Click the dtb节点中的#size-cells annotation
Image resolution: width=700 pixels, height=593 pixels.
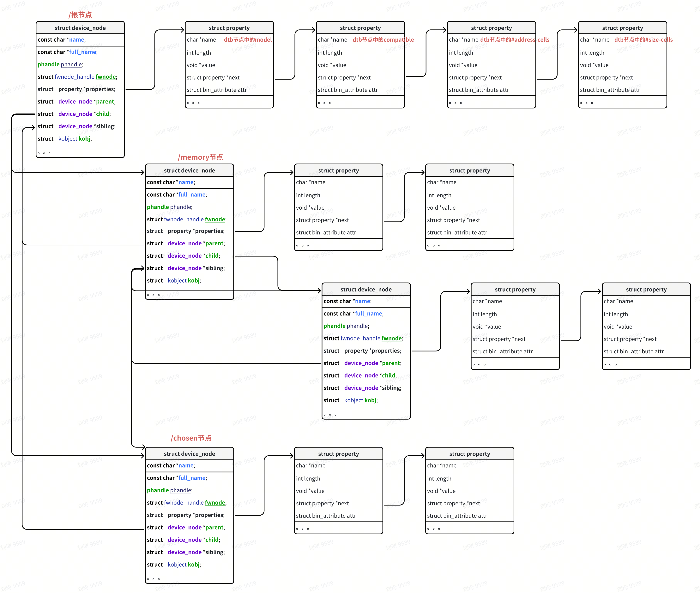(x=643, y=40)
